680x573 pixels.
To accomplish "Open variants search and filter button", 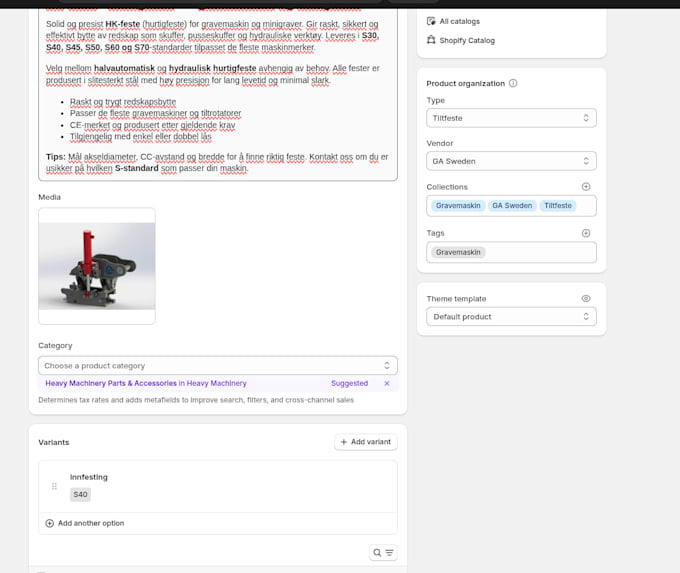I will pos(383,553).
